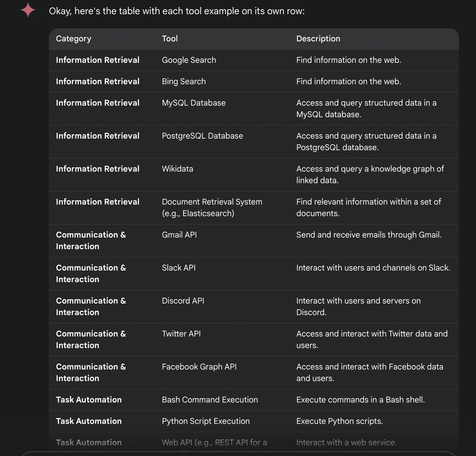Click the Tool column header

(x=170, y=39)
